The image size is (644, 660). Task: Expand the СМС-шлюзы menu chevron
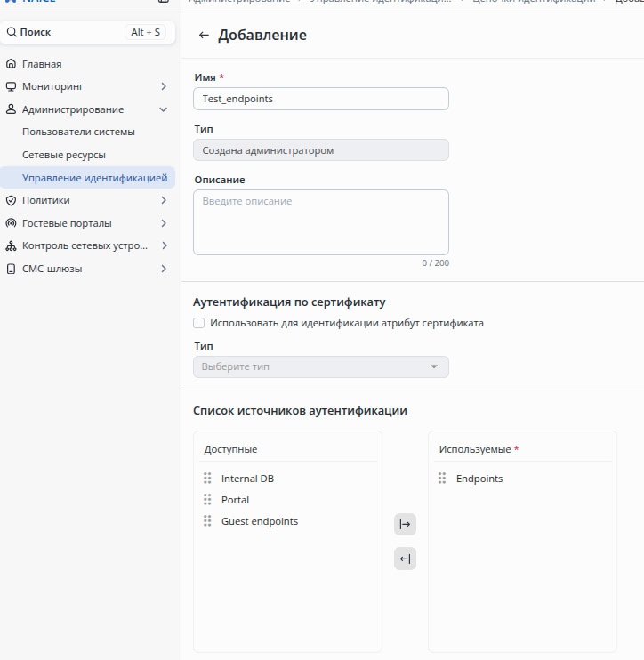pos(164,269)
